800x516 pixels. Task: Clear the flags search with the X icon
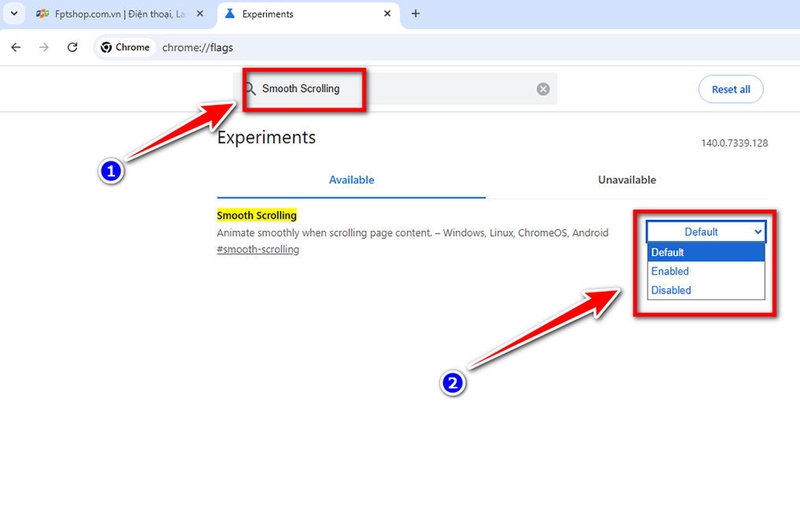pos(543,89)
